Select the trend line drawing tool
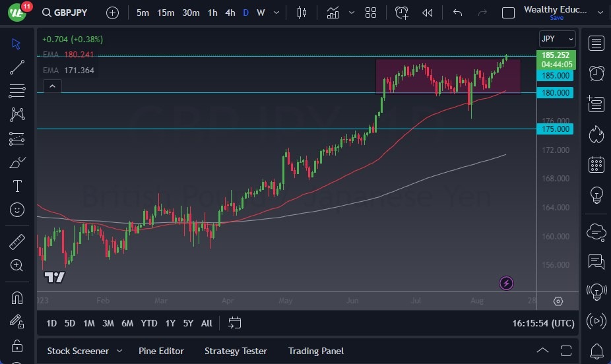611x364 pixels. point(17,67)
